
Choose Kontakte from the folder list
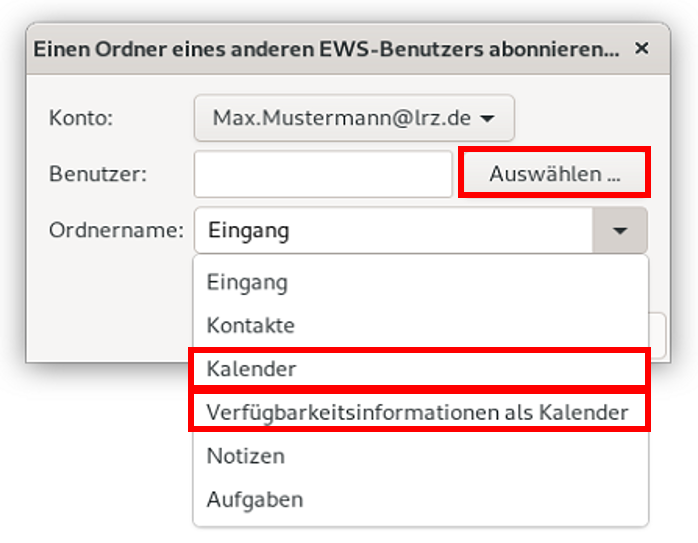click(251, 325)
